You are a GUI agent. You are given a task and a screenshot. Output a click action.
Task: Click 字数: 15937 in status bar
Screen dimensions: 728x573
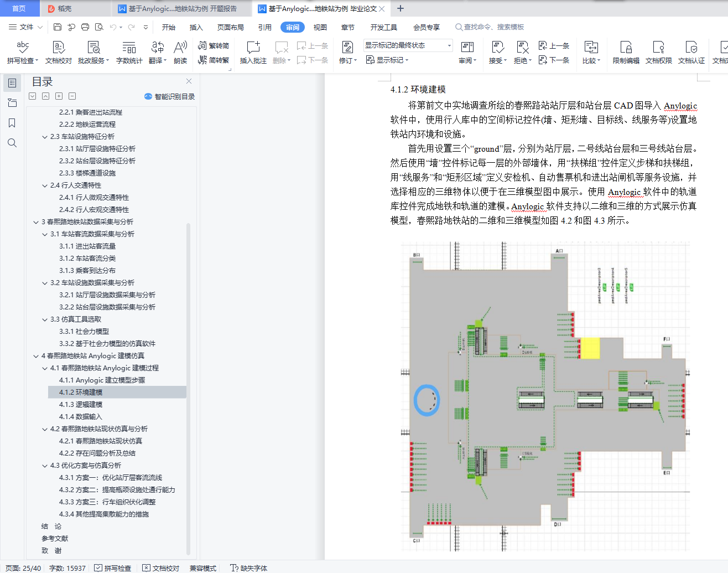[67, 568]
